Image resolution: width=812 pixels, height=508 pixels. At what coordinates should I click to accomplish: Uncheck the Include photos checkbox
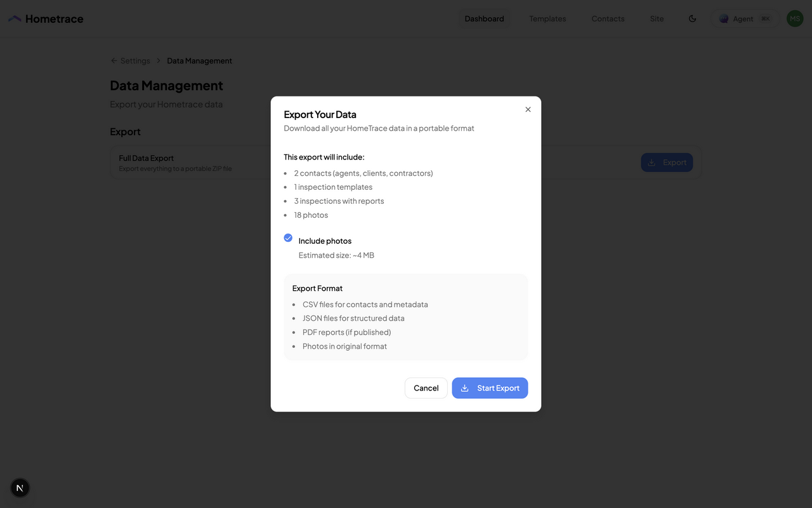point(288,238)
